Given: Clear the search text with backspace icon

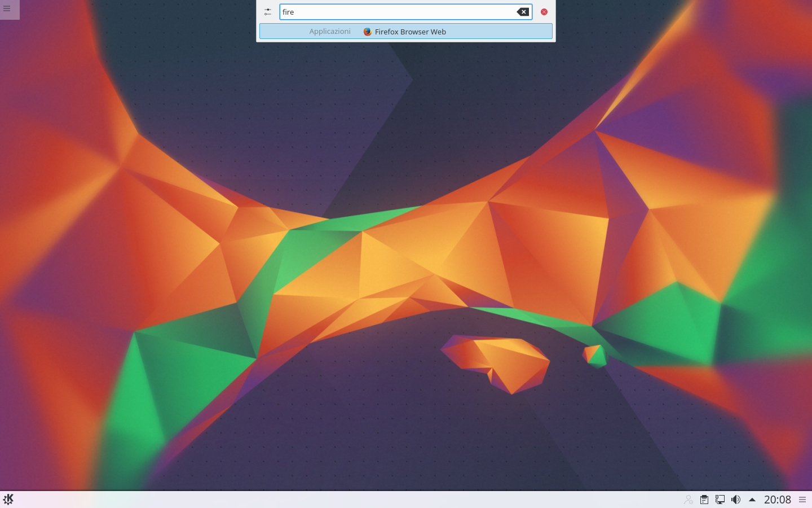Looking at the screenshot, I should (523, 12).
